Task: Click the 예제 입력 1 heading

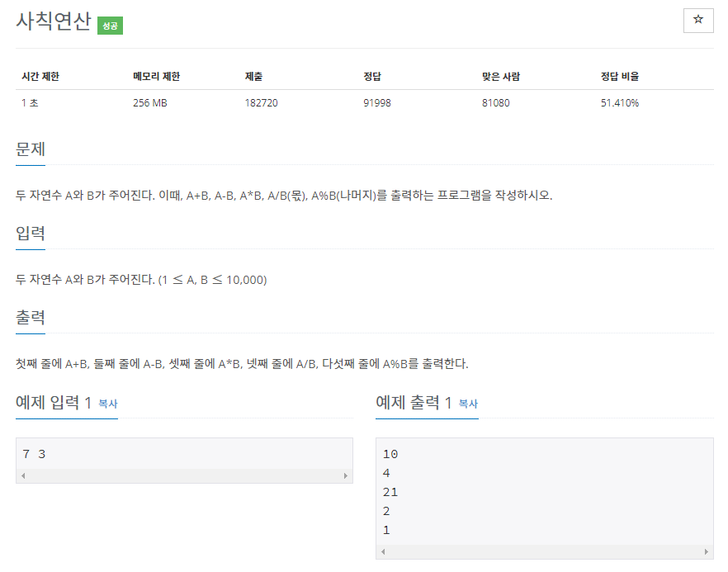Action: 53,403
